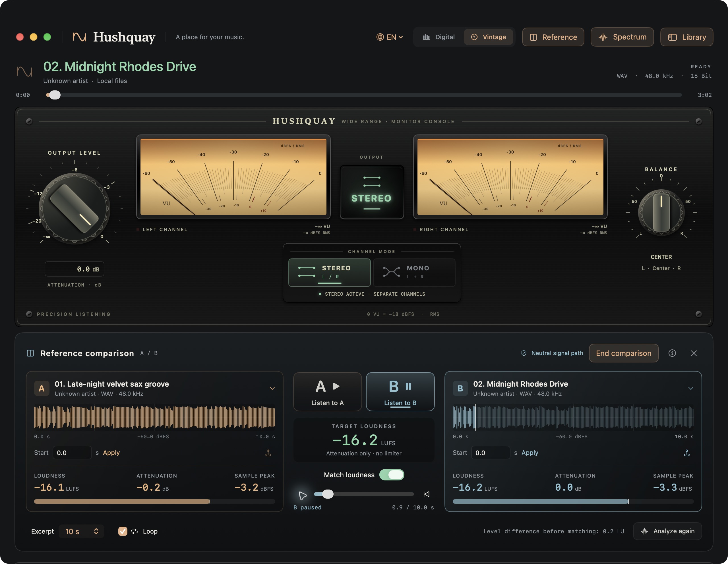Click the excerpt play icon
The height and width of the screenshot is (564, 728).
(x=302, y=495)
